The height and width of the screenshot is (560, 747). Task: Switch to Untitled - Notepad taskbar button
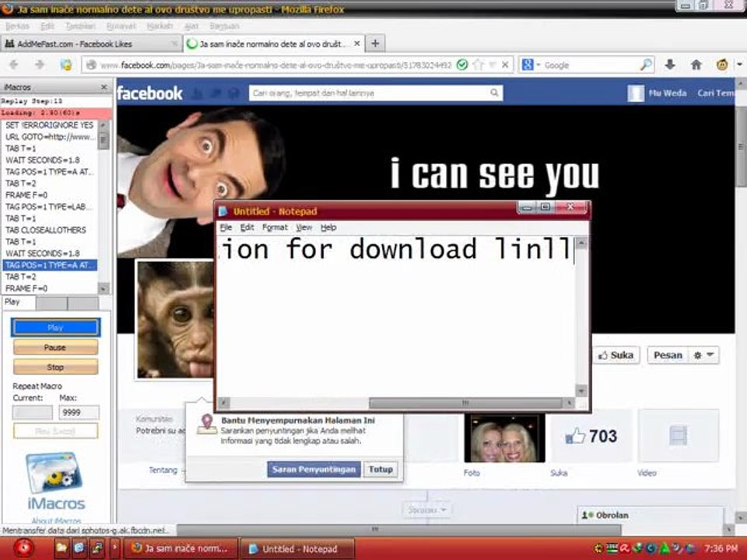click(x=296, y=549)
